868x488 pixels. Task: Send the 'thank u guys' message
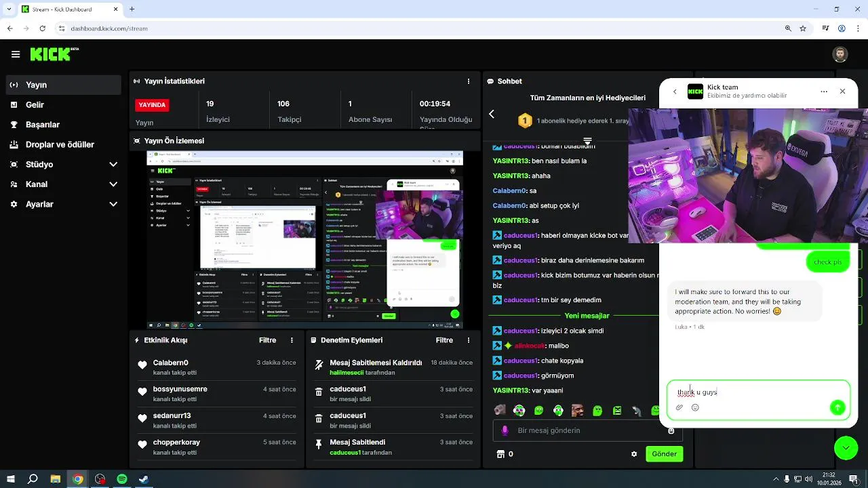coord(837,407)
